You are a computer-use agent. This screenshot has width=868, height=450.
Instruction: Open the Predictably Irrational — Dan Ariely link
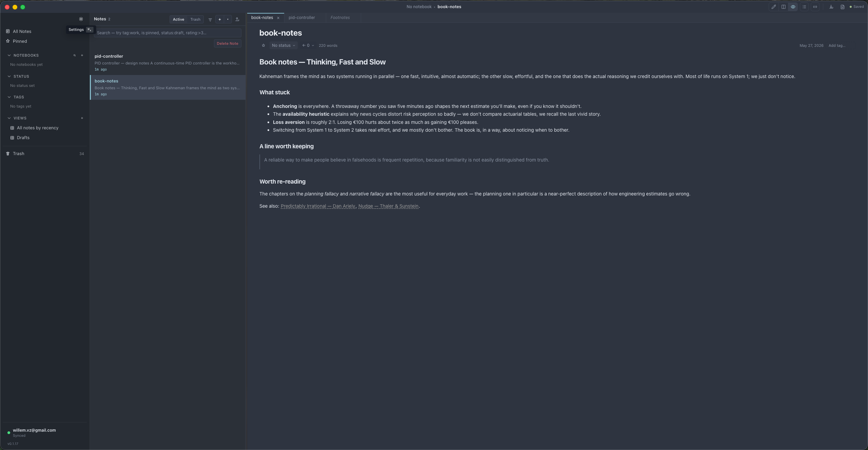tap(318, 206)
